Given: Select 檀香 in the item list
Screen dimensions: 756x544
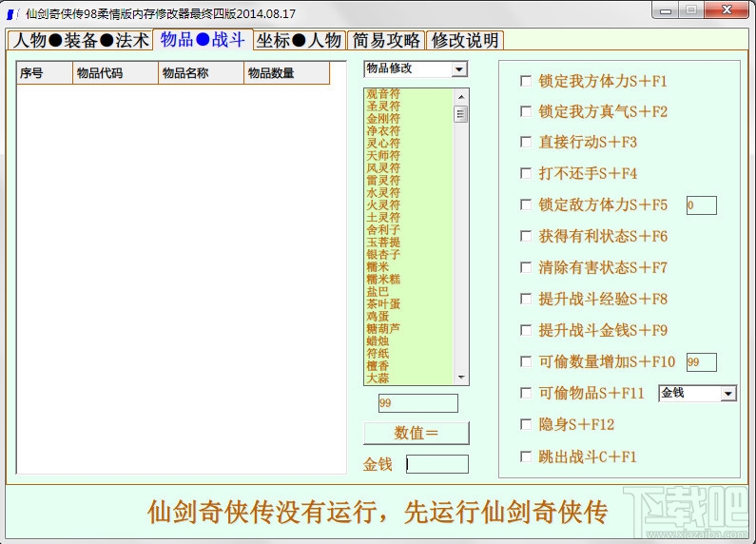Looking at the screenshot, I should coord(378,365).
